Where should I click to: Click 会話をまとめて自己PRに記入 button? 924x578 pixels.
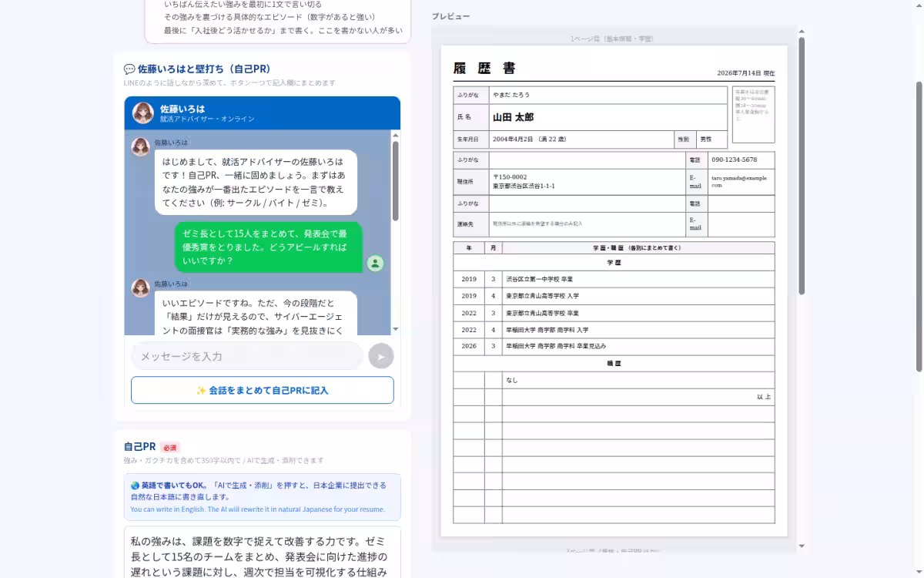(263, 390)
